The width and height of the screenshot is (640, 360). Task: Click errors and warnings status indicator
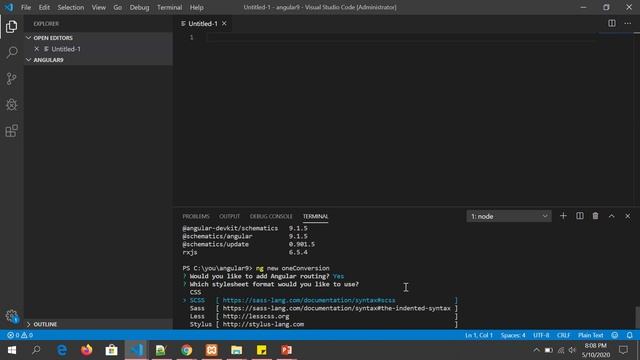coord(20,335)
